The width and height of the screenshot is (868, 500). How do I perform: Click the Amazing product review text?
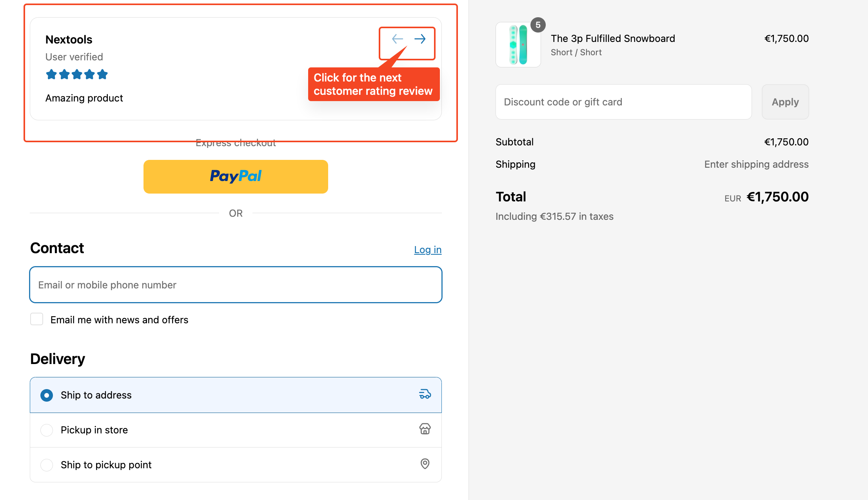[x=84, y=98]
